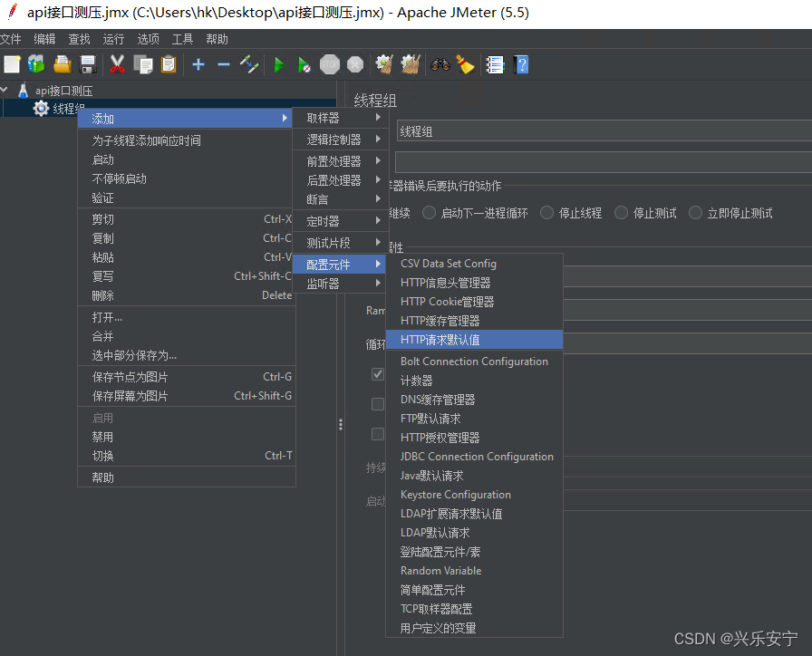
Task: Click the gray Shutdown icon
Action: (355, 64)
